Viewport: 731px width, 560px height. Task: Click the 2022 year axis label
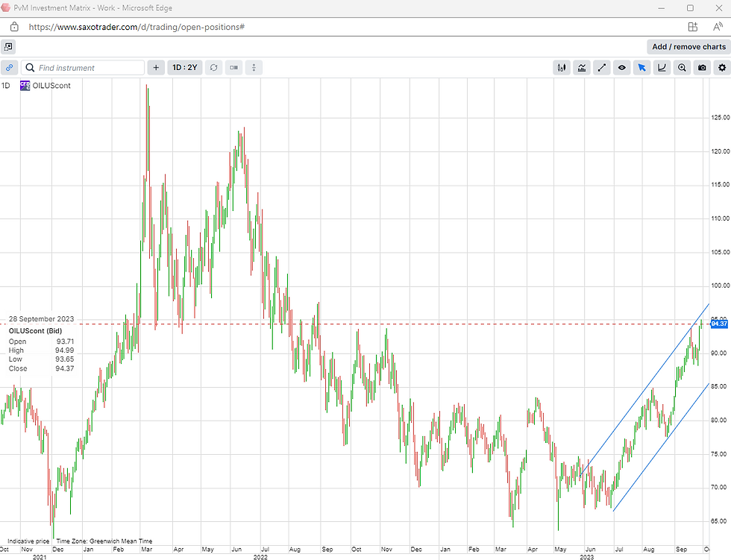(x=260, y=557)
